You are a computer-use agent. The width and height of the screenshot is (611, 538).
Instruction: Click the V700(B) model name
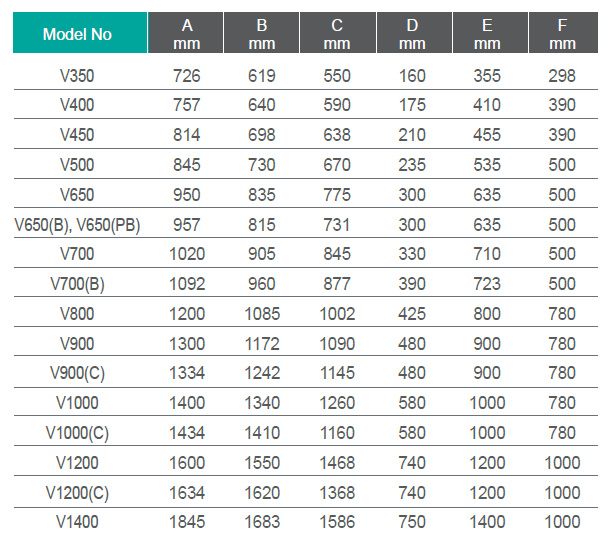(77, 284)
